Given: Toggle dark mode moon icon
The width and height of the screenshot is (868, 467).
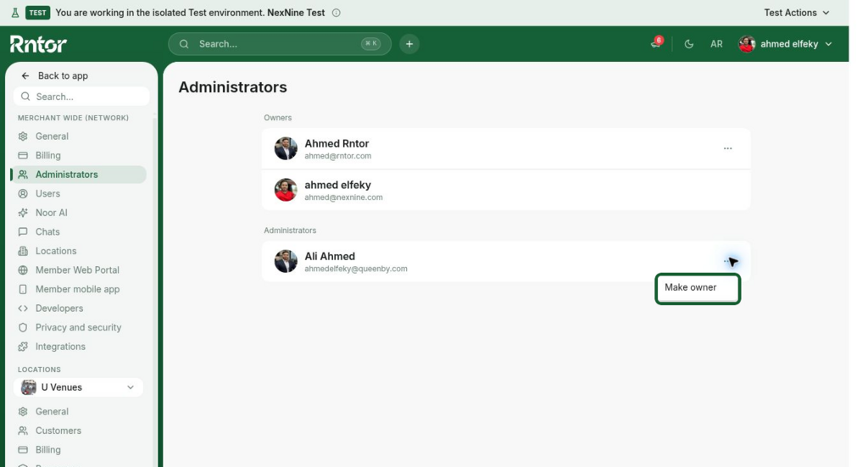Looking at the screenshot, I should click(x=688, y=44).
